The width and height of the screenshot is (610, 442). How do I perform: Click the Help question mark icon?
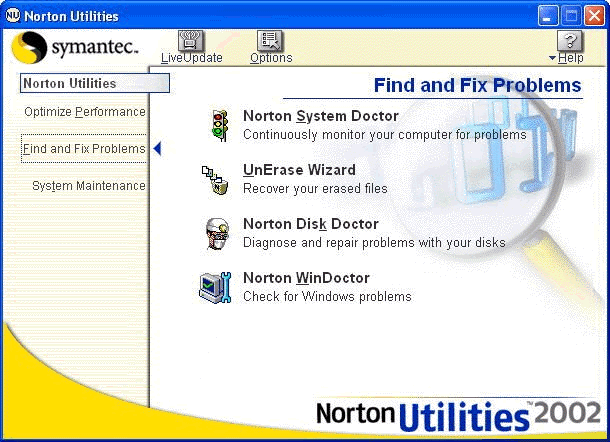(570, 40)
